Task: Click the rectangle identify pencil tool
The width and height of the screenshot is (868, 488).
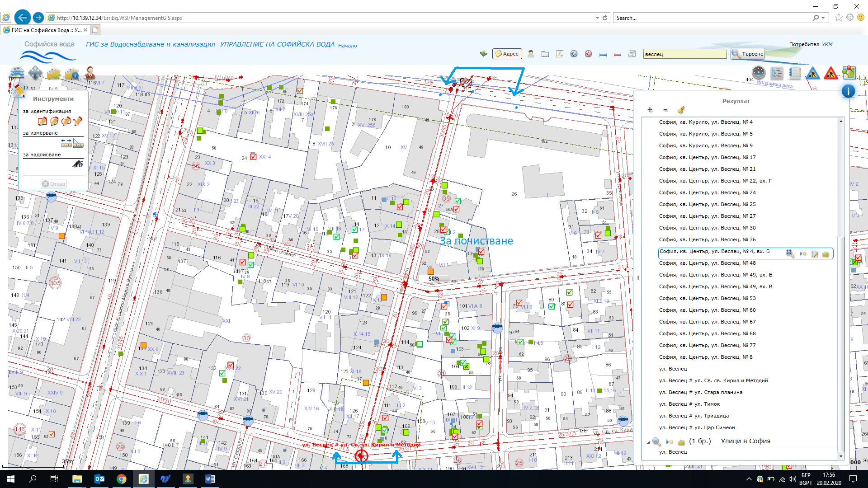Action: tap(42, 121)
